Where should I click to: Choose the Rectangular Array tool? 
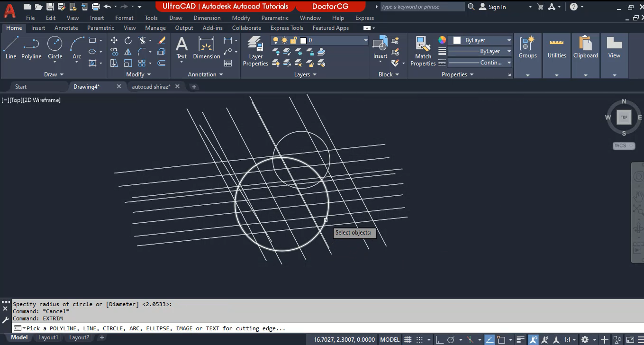coord(142,63)
